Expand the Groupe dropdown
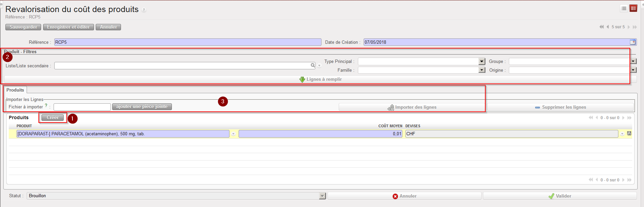 [633, 61]
